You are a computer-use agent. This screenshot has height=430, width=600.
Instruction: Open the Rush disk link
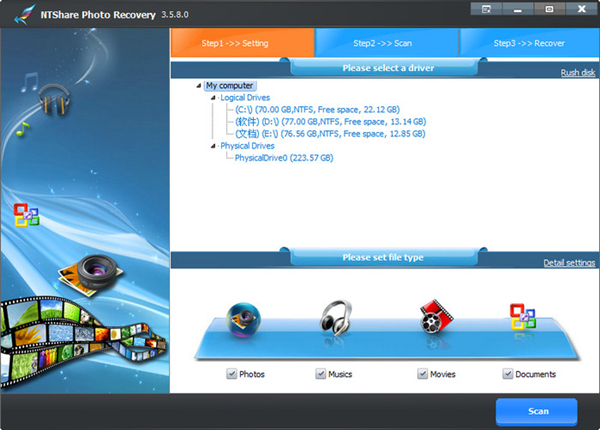[578, 73]
